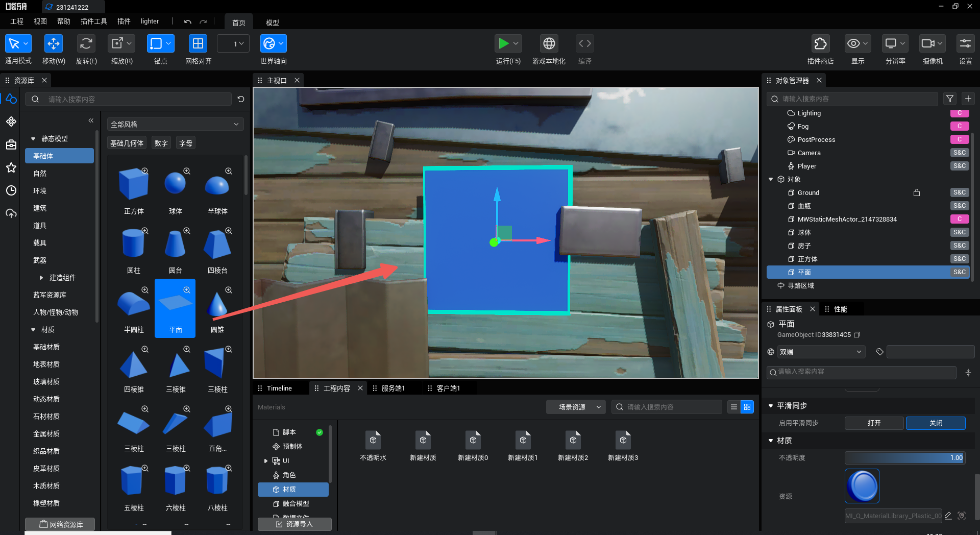Click the 网络资源库 button
The image size is (980, 535).
point(60,524)
